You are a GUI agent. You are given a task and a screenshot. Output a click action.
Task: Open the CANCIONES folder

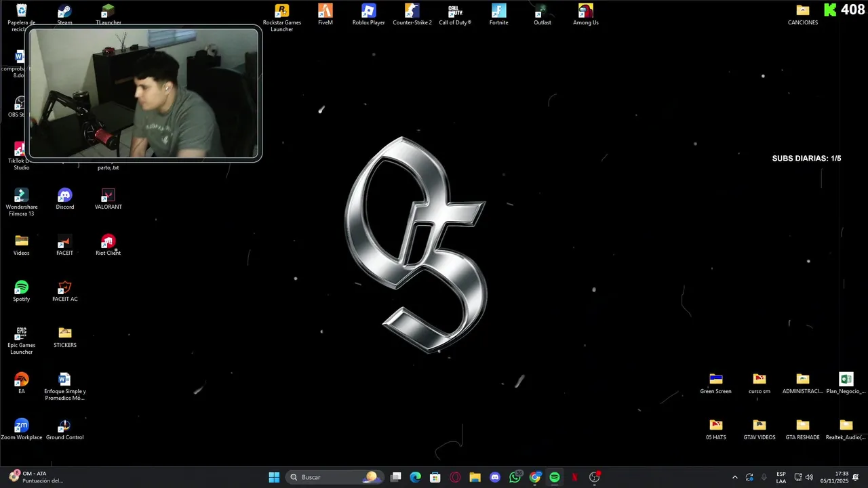pos(803,14)
